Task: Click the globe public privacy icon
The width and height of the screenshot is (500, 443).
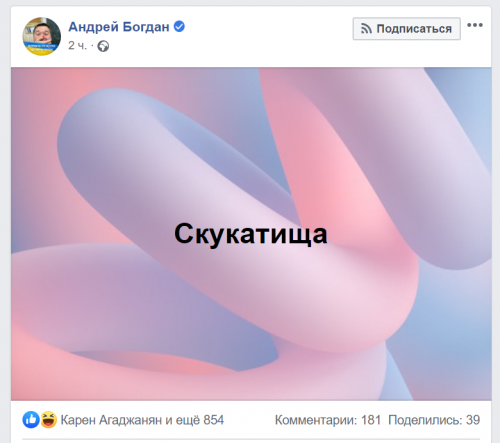Action: pyautogui.click(x=103, y=46)
